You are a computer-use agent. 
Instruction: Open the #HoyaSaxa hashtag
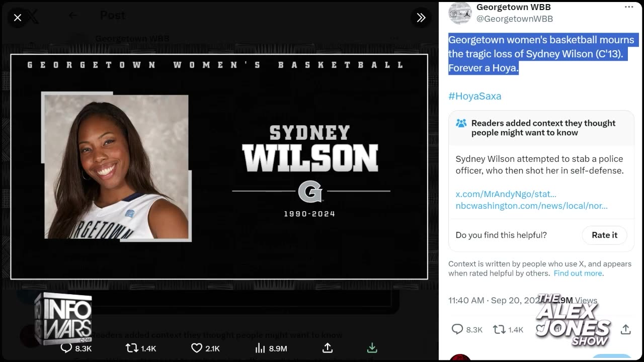[474, 96]
